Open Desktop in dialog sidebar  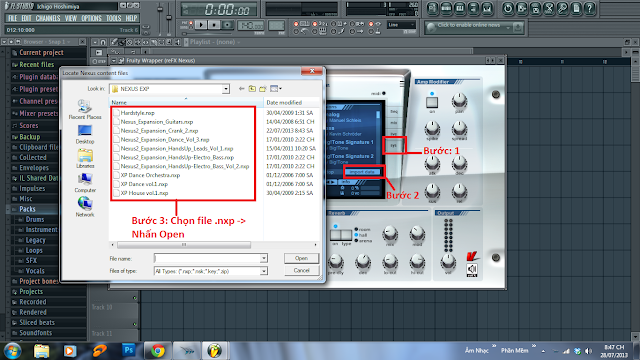point(85,134)
